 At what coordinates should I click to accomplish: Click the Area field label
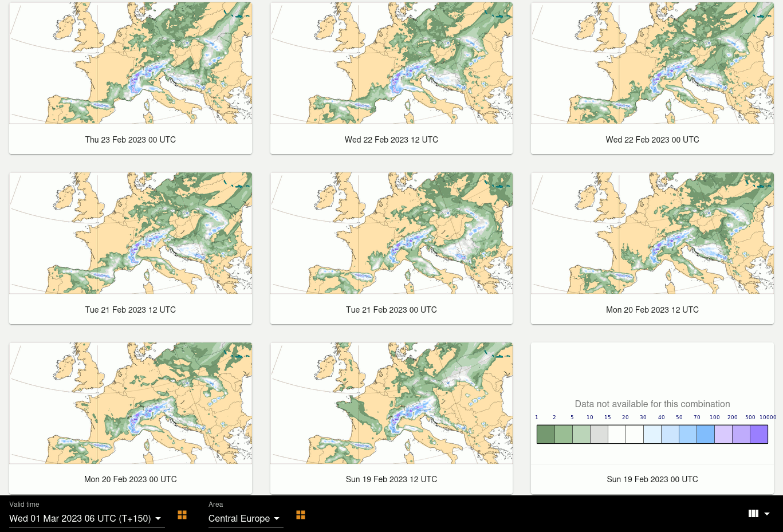coord(215,505)
